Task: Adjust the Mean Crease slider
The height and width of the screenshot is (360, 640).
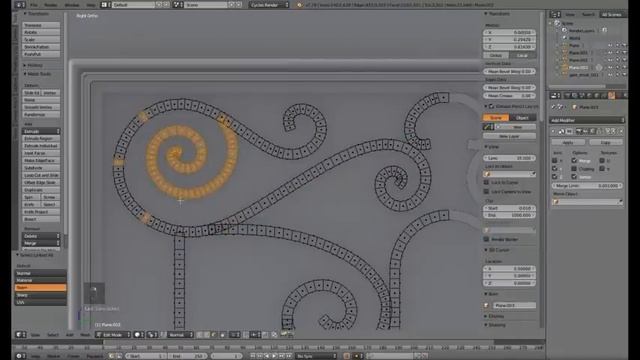Action: pyautogui.click(x=509, y=96)
